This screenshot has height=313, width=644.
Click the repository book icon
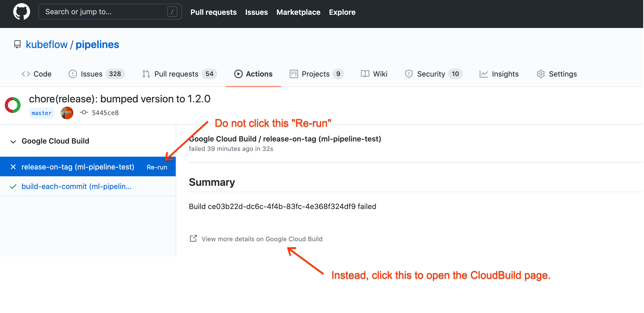(17, 44)
